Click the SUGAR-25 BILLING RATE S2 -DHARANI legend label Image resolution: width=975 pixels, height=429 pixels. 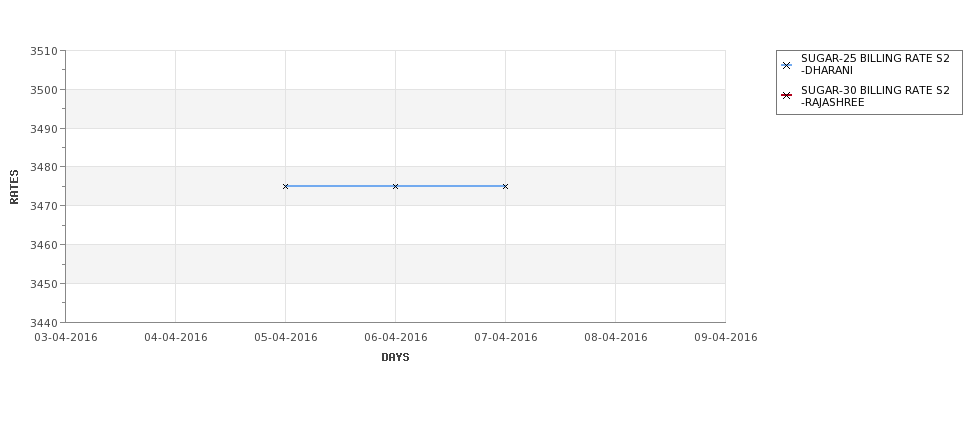coord(875,65)
